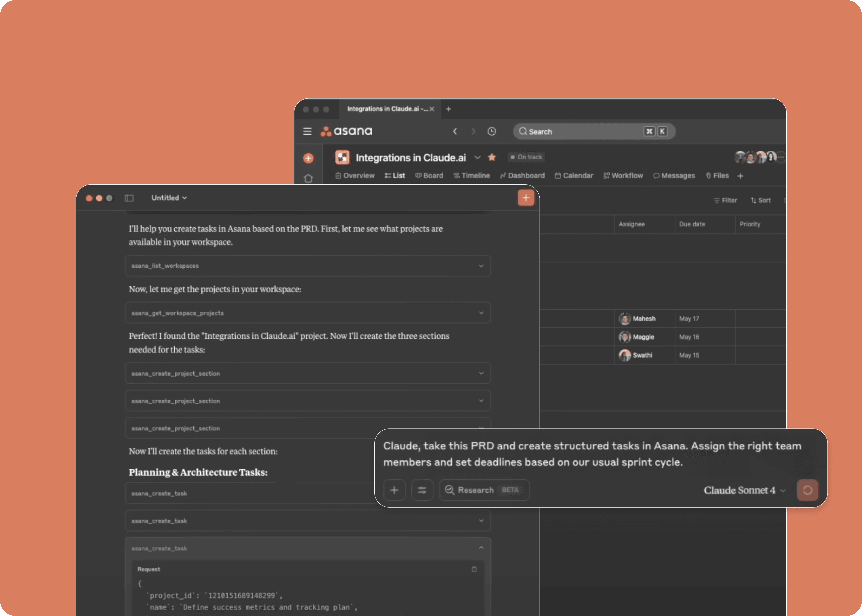Click the Home icon in Asana sidebar
Viewport: 862px width, 616px height.
point(308,178)
